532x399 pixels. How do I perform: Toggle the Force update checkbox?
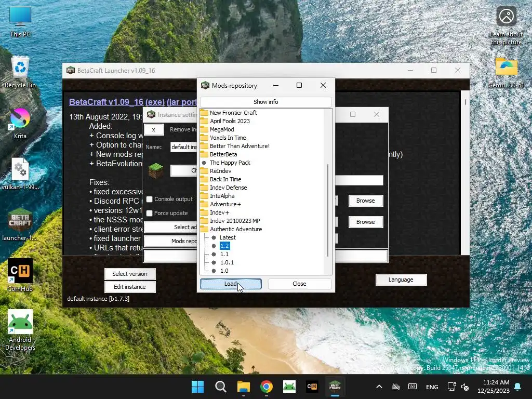point(149,213)
